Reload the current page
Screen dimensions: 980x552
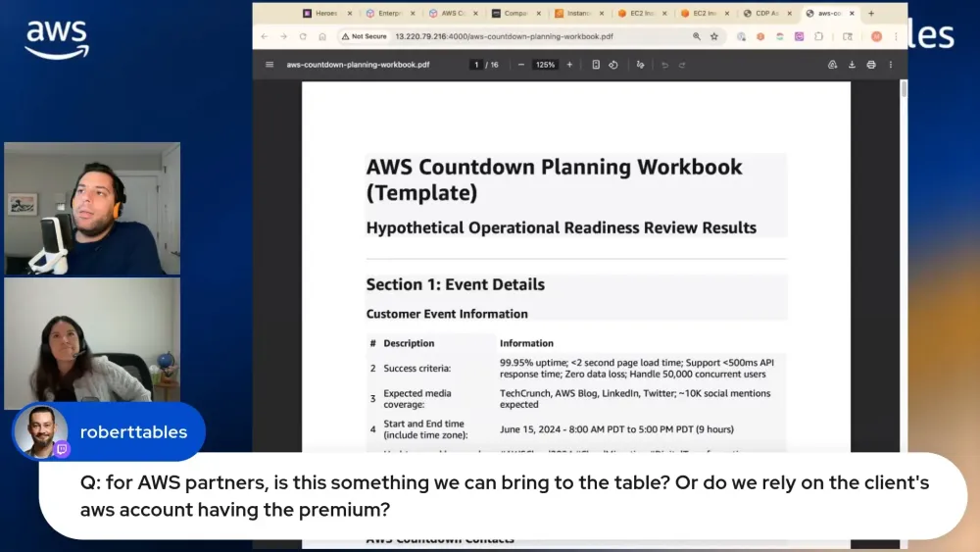pos(303,36)
